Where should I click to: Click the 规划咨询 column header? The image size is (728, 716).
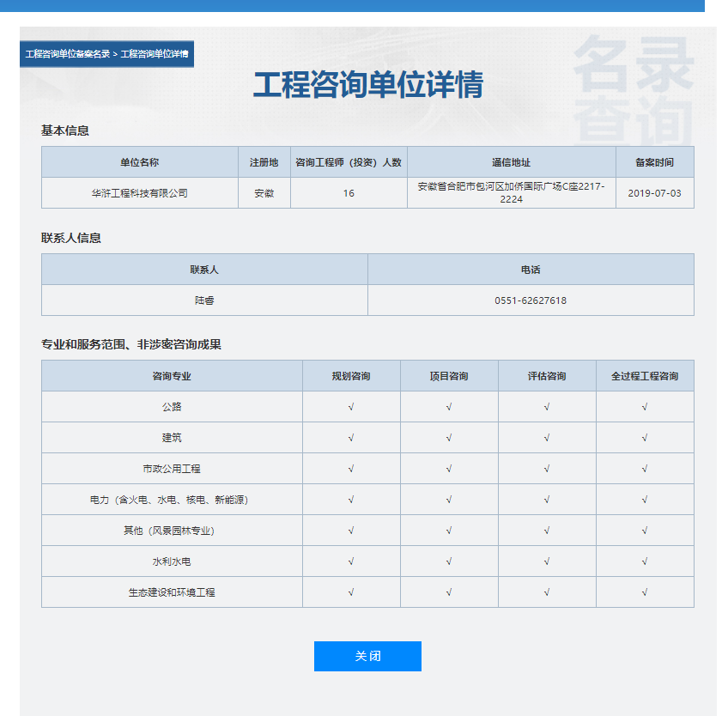click(x=351, y=376)
